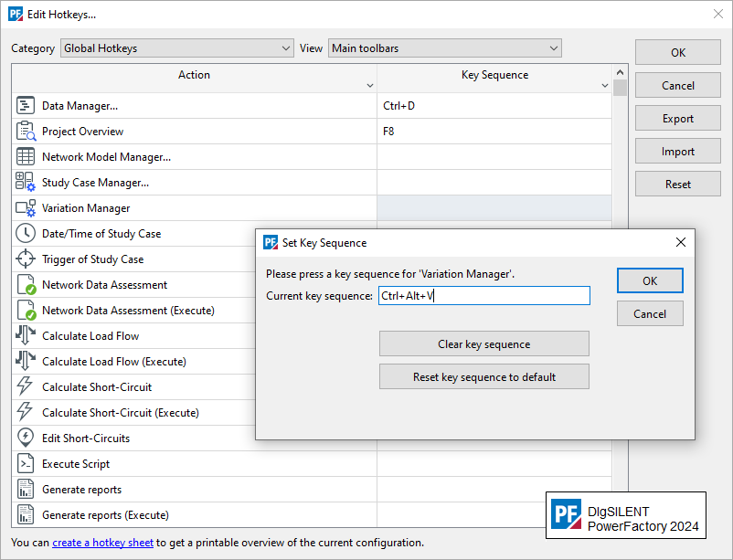733x560 pixels.
Task: Click Reset key sequence to default
Action: click(x=483, y=376)
